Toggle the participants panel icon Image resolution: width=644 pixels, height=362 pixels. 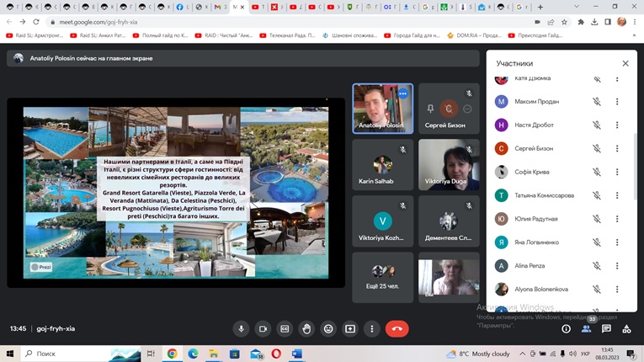pos(586,328)
